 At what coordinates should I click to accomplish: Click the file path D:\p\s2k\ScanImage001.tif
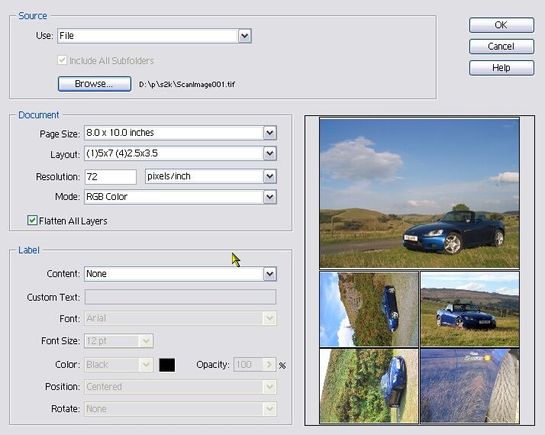pos(187,84)
